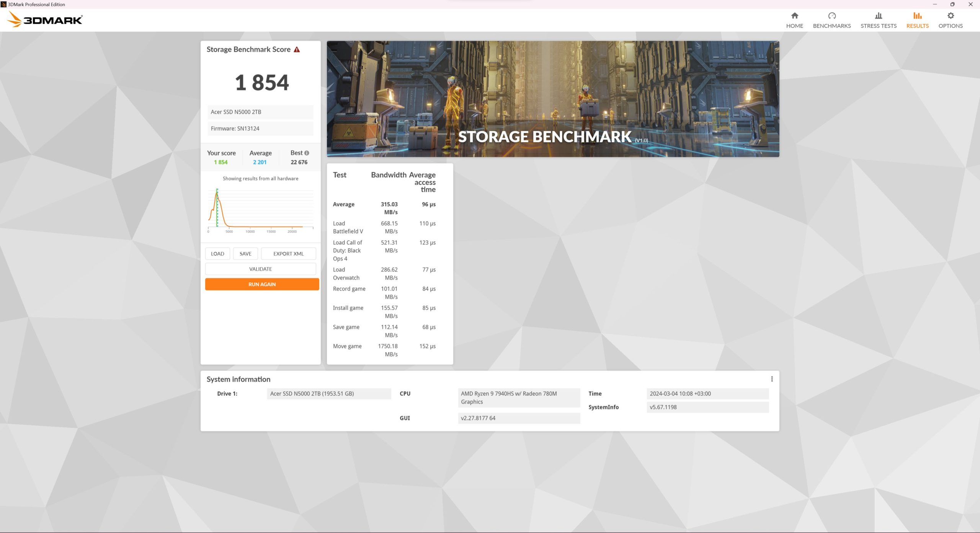980x533 pixels.
Task: Select the Results tab
Action: point(917,20)
